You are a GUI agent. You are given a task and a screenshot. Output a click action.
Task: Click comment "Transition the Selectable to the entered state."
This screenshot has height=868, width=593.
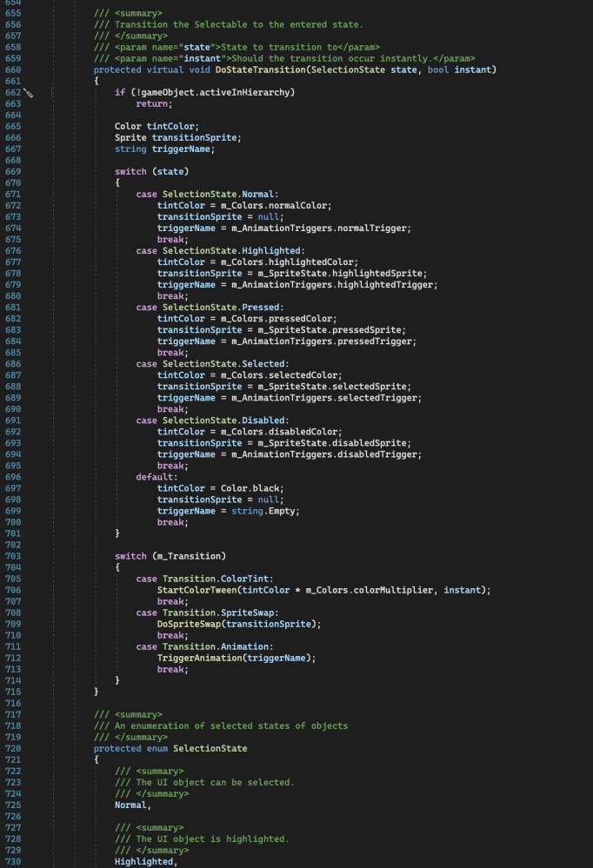pos(239,24)
